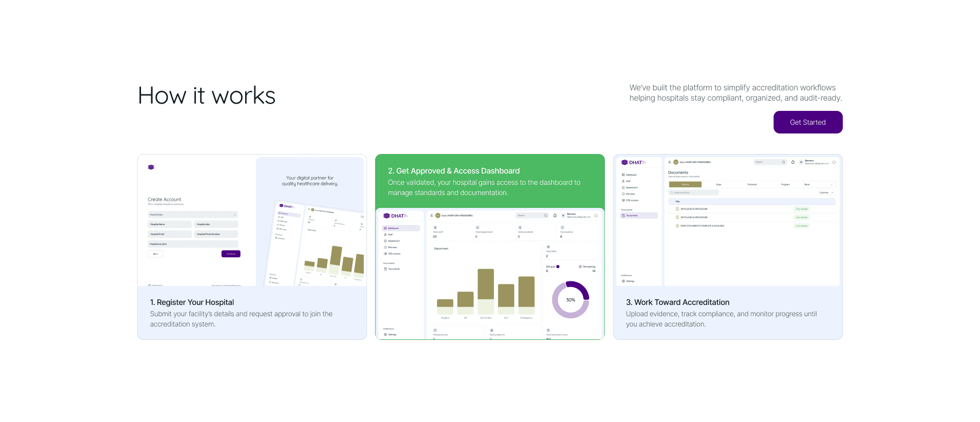
Task: Select the Program tab in Documents card
Action: click(x=785, y=184)
